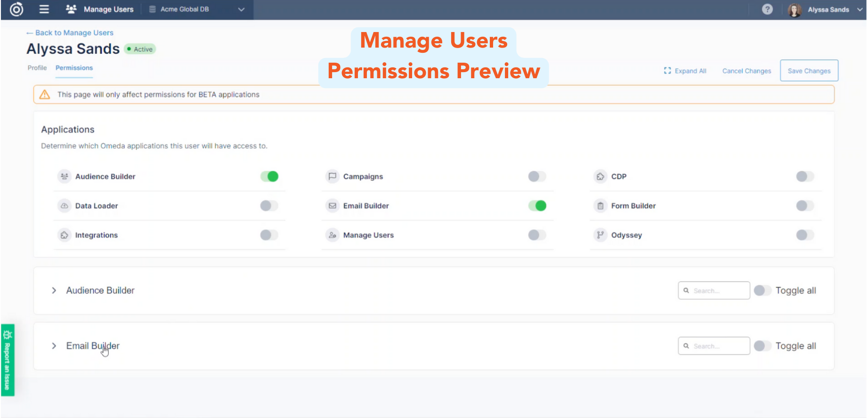
Task: Switch to the Profile tab
Action: [x=37, y=68]
